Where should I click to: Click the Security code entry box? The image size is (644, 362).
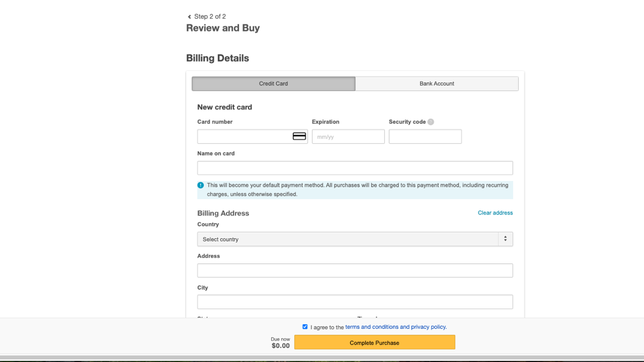tap(425, 136)
